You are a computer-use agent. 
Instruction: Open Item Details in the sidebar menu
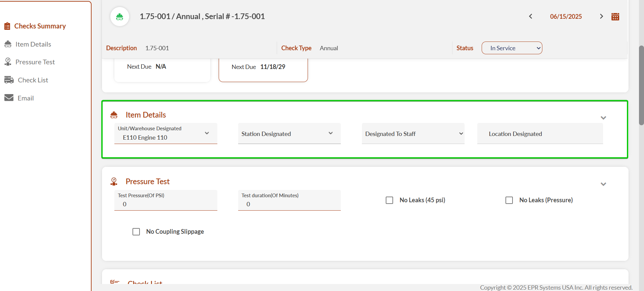tap(33, 44)
